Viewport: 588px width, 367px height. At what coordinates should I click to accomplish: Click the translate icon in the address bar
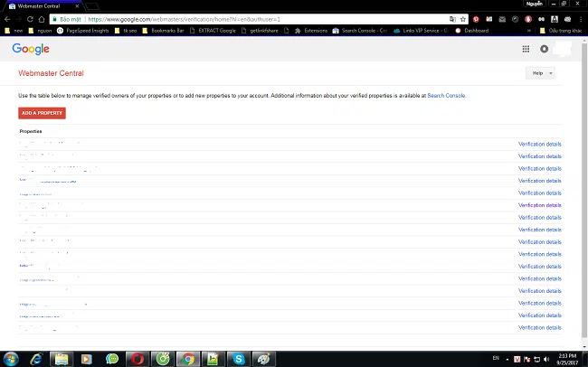coord(452,19)
